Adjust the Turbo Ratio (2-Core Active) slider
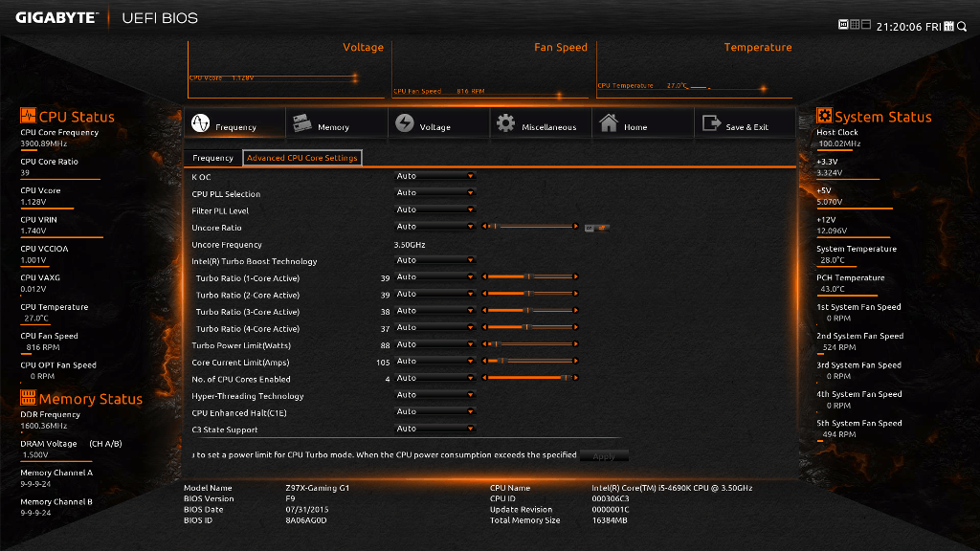The height and width of the screenshot is (551, 980). click(530, 294)
